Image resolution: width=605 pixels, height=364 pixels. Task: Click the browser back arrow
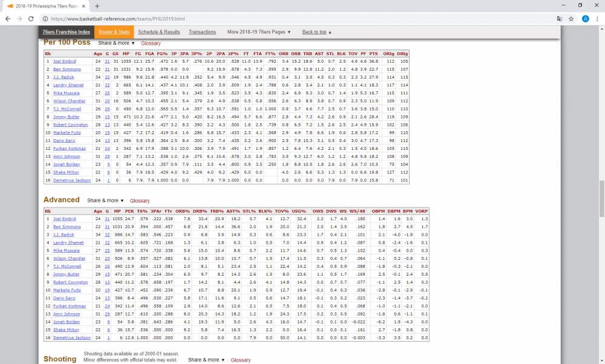[x=8, y=19]
